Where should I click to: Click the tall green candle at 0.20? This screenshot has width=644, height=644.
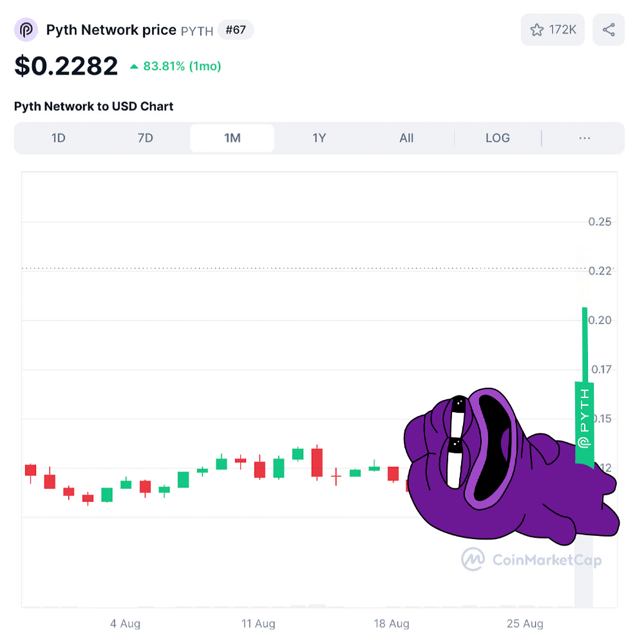click(x=585, y=345)
